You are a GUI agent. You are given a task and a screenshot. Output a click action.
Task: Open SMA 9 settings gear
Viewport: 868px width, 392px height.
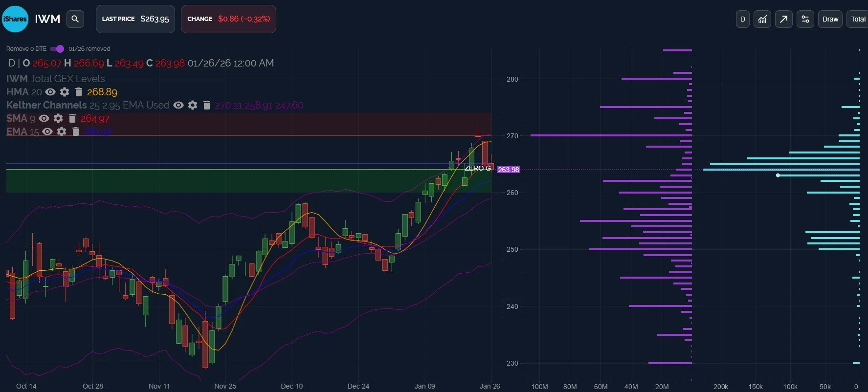click(58, 118)
